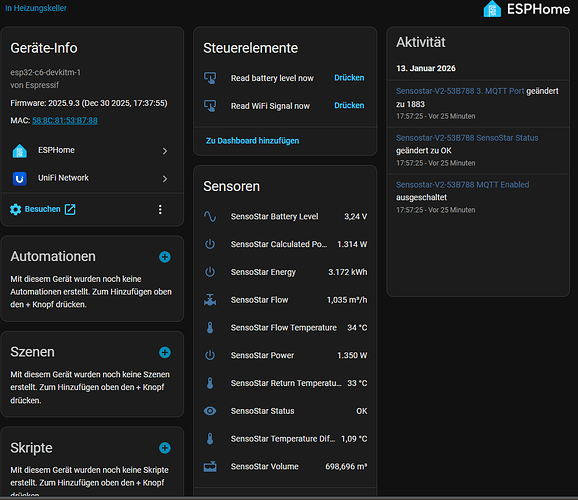The image size is (578, 500).
Task: Open the SensoStar Volume sensor row
Action: click(285, 466)
